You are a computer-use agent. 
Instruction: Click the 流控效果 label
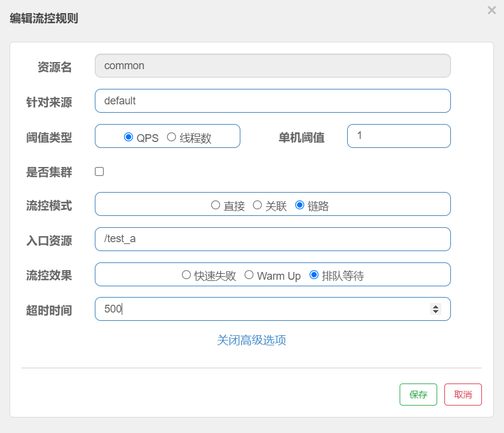tap(49, 276)
